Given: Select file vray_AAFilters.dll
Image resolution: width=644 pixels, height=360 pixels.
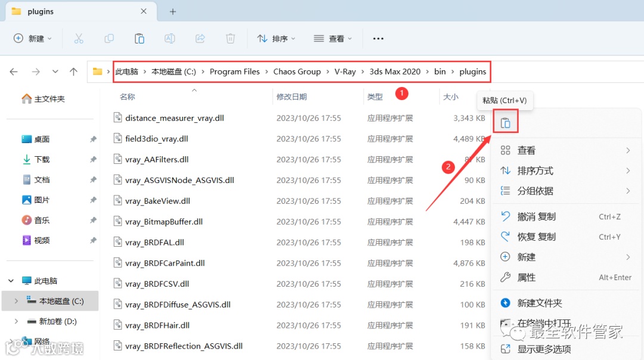Looking at the screenshot, I should click(157, 159).
